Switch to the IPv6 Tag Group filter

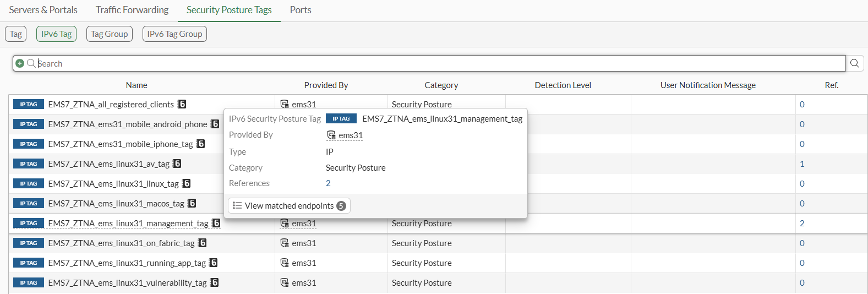pyautogui.click(x=174, y=34)
